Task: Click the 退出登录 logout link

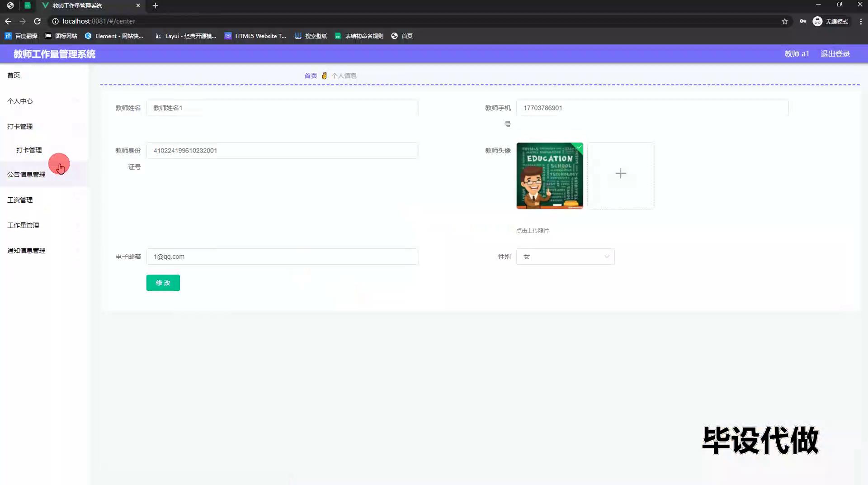Action: pos(835,54)
